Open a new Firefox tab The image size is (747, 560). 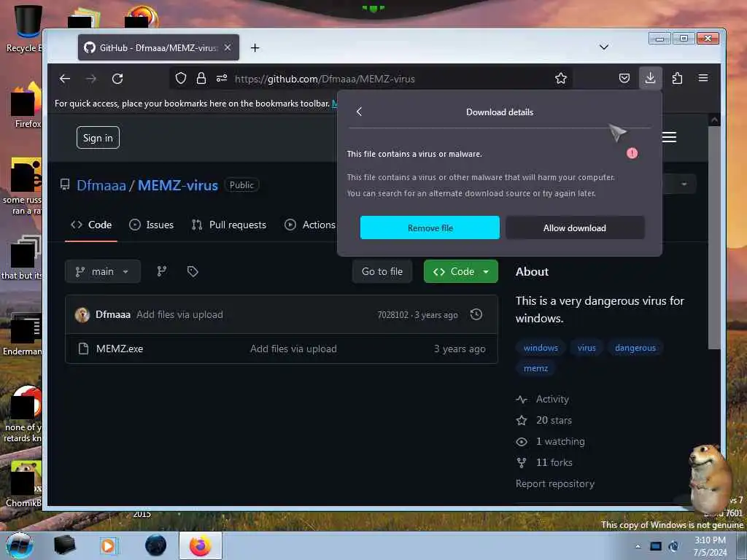point(255,47)
